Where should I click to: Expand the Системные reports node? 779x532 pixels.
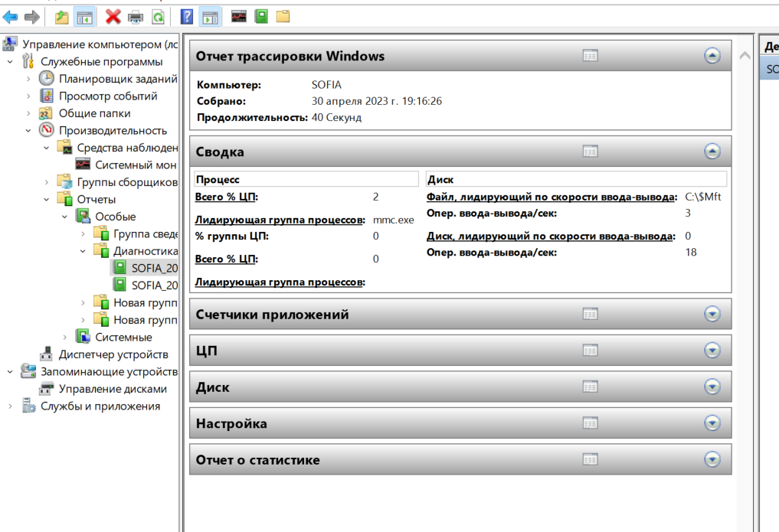pyautogui.click(x=64, y=338)
